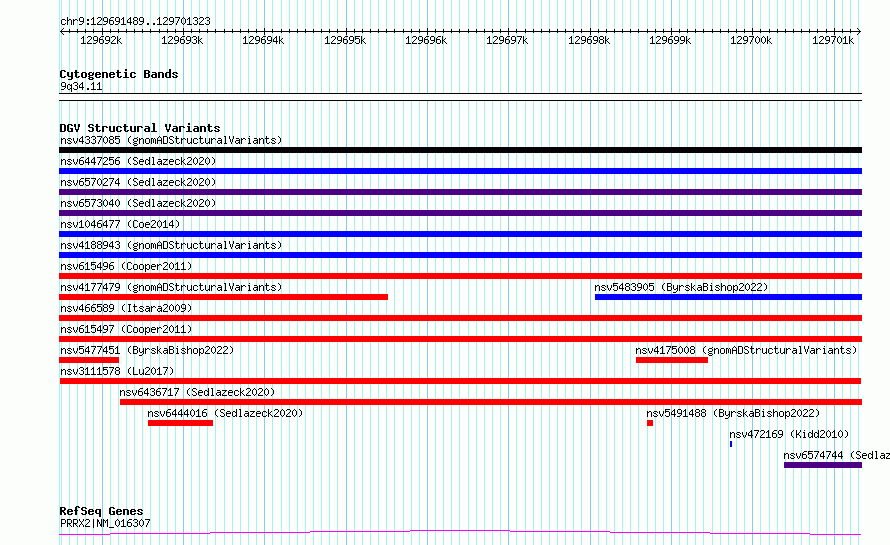Click the blue nsv1046477 variant bar
Screen dimensions: 890x545
point(460,234)
